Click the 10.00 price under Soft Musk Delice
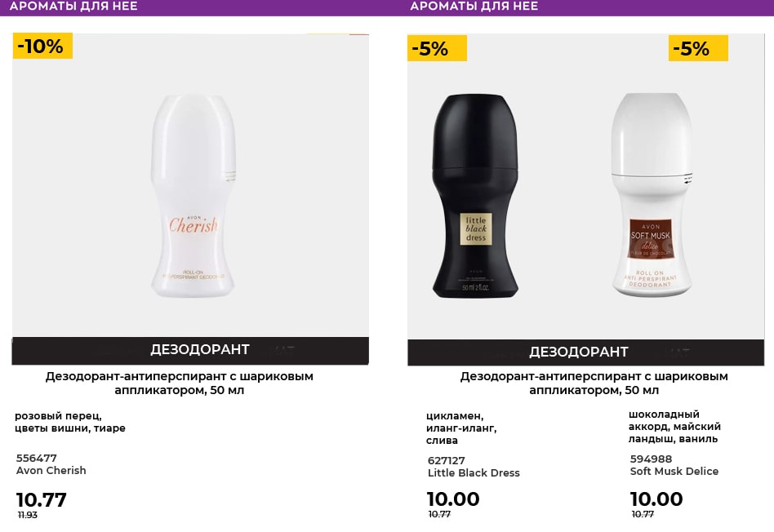Image resolution: width=774 pixels, height=532 pixels. pos(656,499)
